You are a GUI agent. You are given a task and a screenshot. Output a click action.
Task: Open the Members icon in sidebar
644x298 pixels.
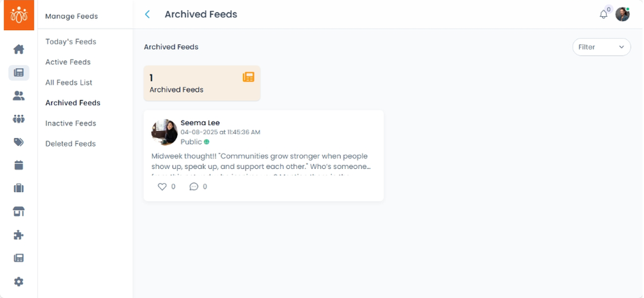[x=19, y=95]
